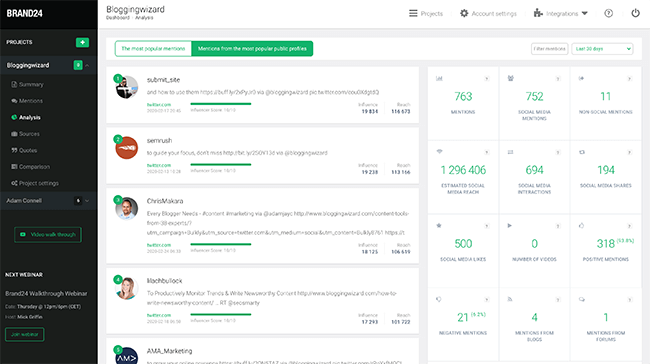Image resolution: width=650 pixels, height=364 pixels.
Task: Expand the Mentions card arrow
Action: pyautogui.click(x=487, y=78)
